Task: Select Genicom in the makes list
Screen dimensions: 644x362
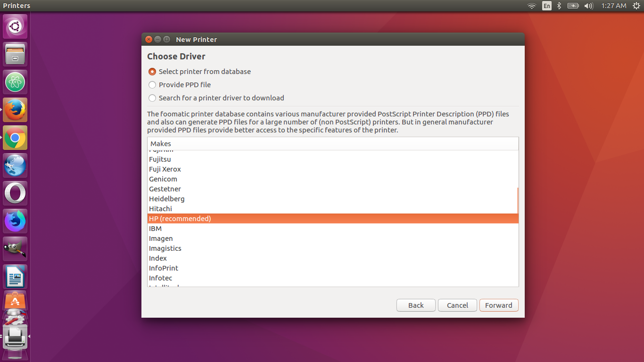Action: pos(332,179)
